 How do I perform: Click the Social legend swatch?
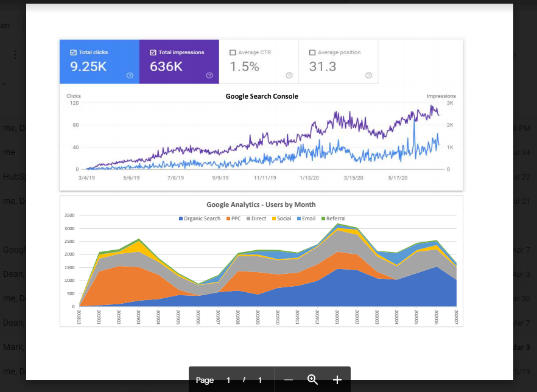(274, 219)
